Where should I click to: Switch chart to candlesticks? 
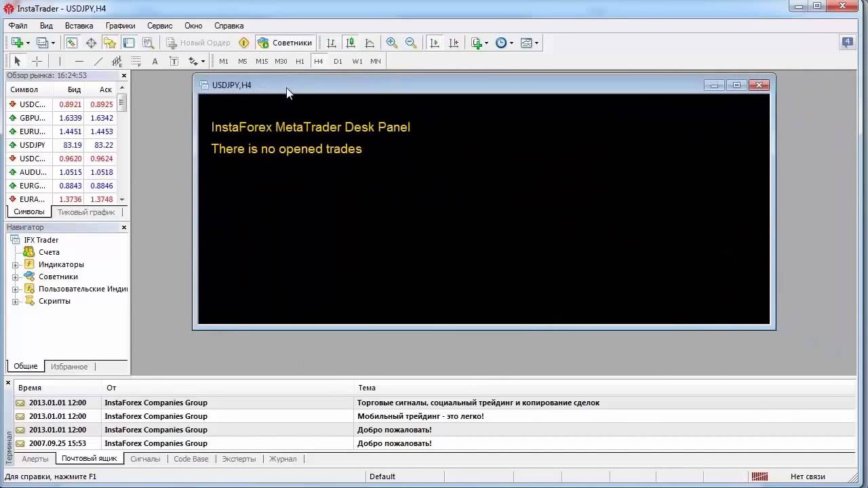pyautogui.click(x=351, y=43)
